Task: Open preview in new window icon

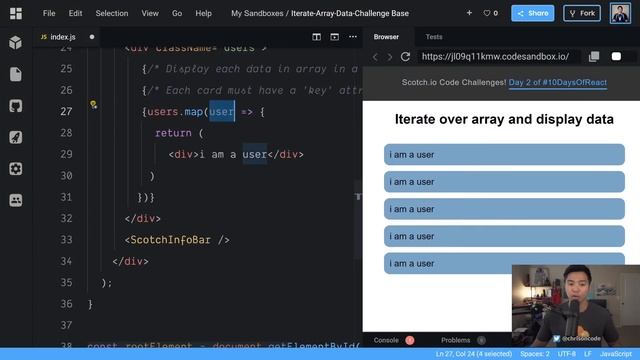Action: tap(594, 57)
